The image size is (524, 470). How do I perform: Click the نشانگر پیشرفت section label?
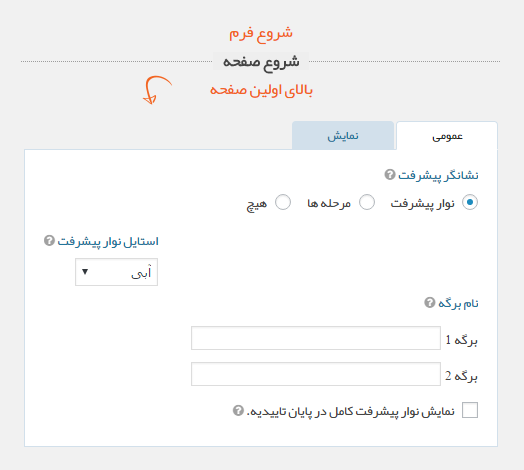tap(438, 175)
